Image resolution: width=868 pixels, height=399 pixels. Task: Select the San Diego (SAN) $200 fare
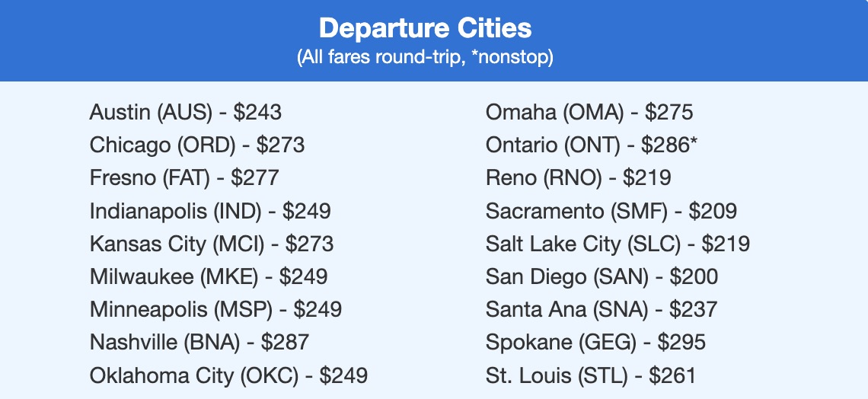[602, 277]
